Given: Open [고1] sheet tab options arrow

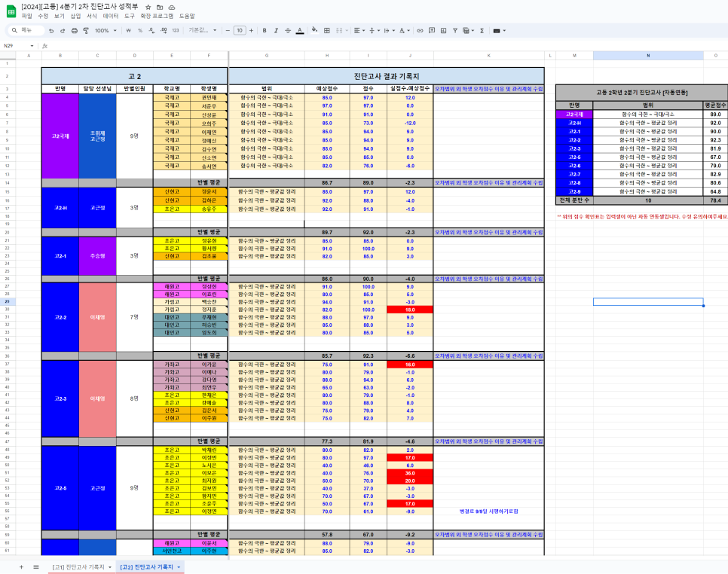Looking at the screenshot, I should coord(110,567).
